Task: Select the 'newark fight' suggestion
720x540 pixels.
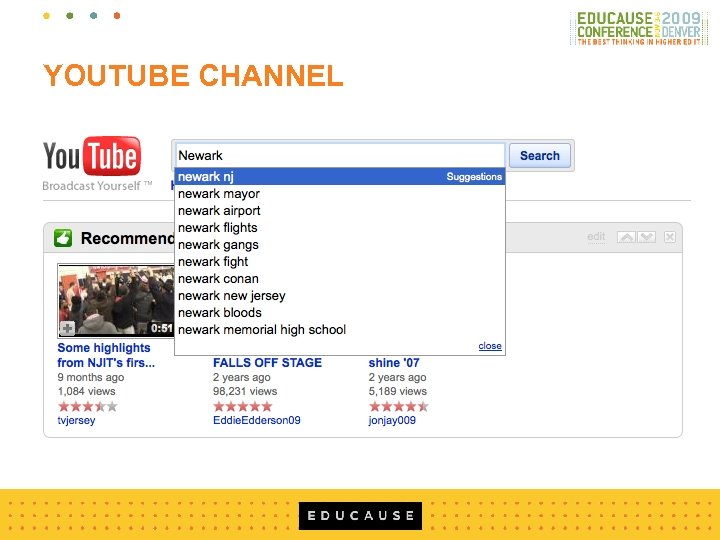Action: point(340,262)
